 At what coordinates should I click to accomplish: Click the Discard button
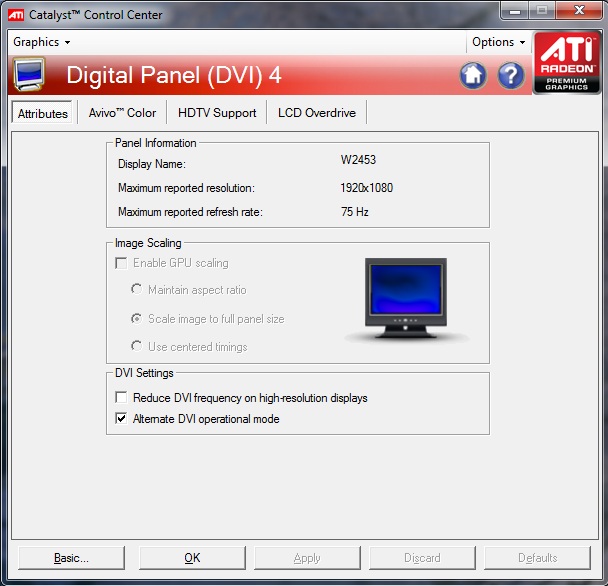[422, 558]
